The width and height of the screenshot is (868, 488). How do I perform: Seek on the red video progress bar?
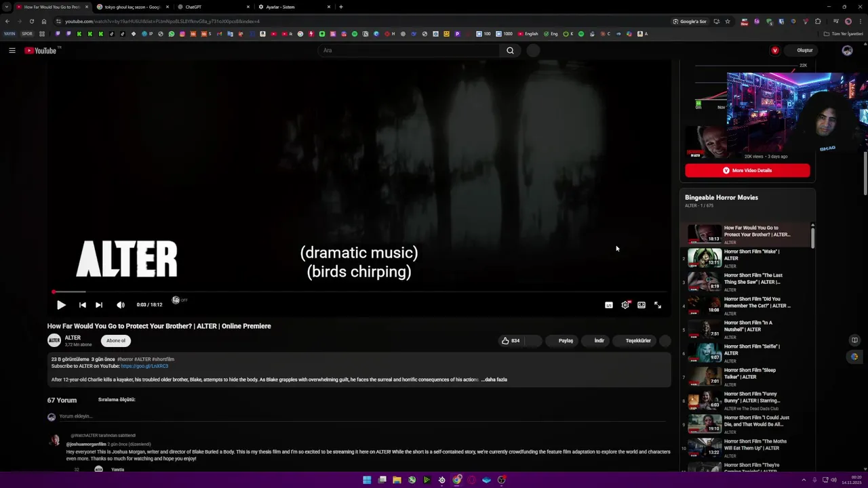tap(359, 292)
